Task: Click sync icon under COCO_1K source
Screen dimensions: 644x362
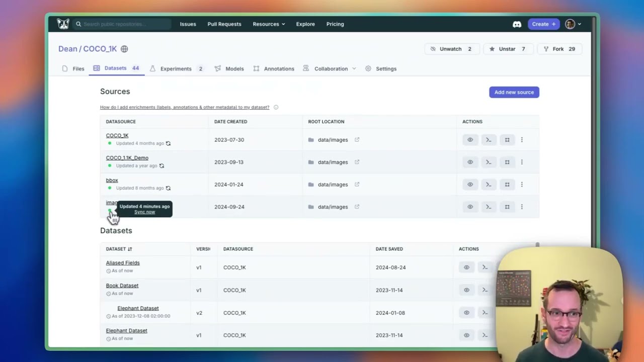Action: tap(168, 143)
